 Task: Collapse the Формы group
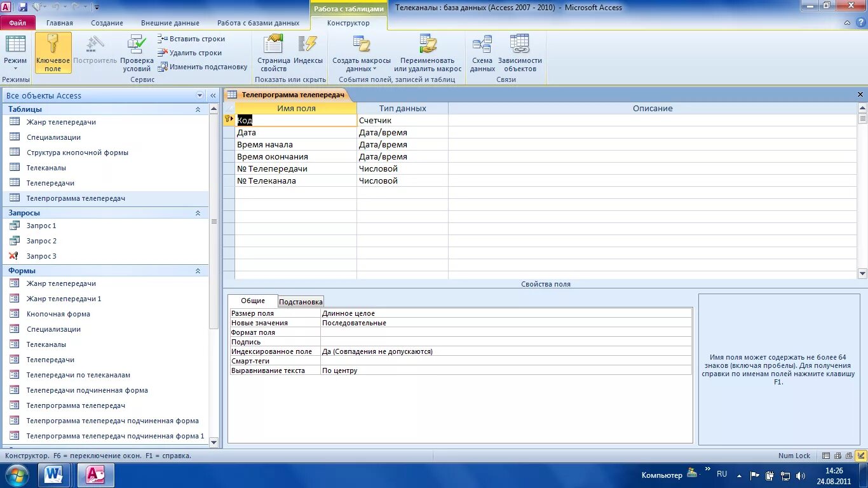(198, 271)
